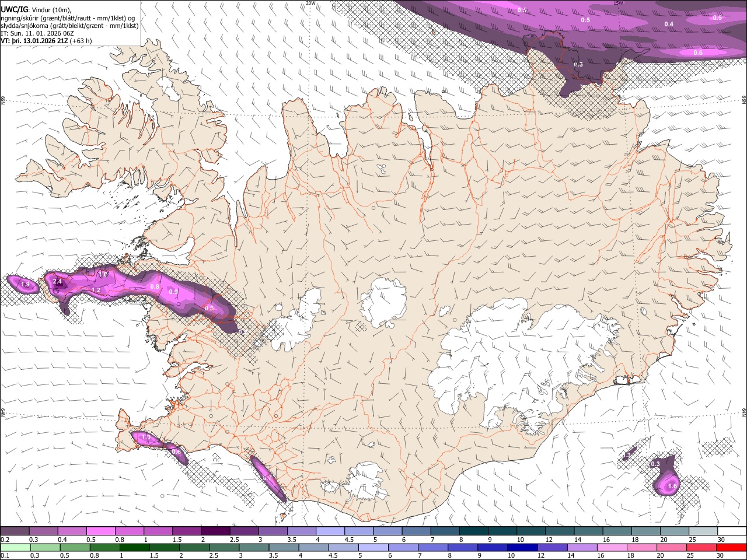The width and height of the screenshot is (747, 560).
Task: Select the bottom-row dark green swatch between 1 and 1.5
Action: 134,547
